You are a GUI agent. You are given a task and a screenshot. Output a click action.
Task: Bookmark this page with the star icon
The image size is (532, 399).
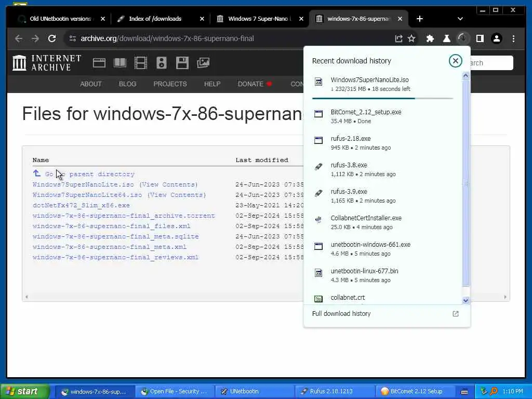click(x=411, y=38)
